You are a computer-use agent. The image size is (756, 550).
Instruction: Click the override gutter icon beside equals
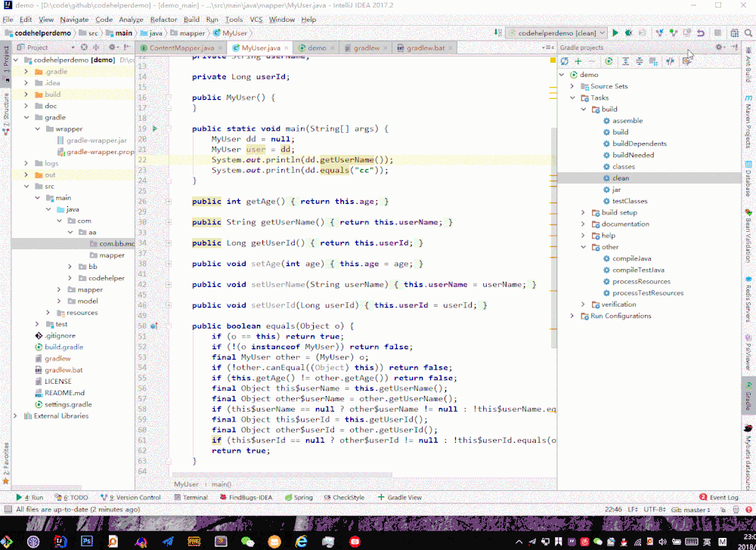tap(153, 326)
